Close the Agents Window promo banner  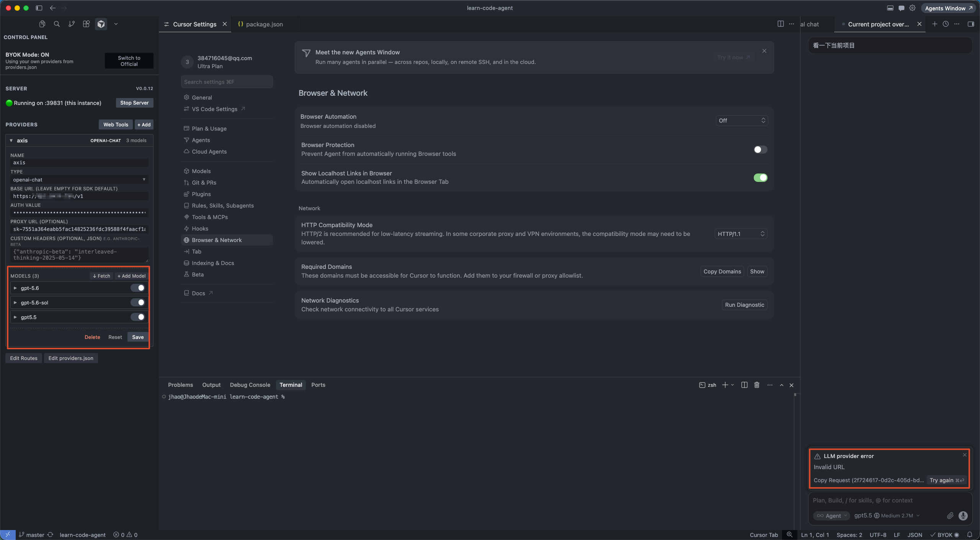coord(764,51)
